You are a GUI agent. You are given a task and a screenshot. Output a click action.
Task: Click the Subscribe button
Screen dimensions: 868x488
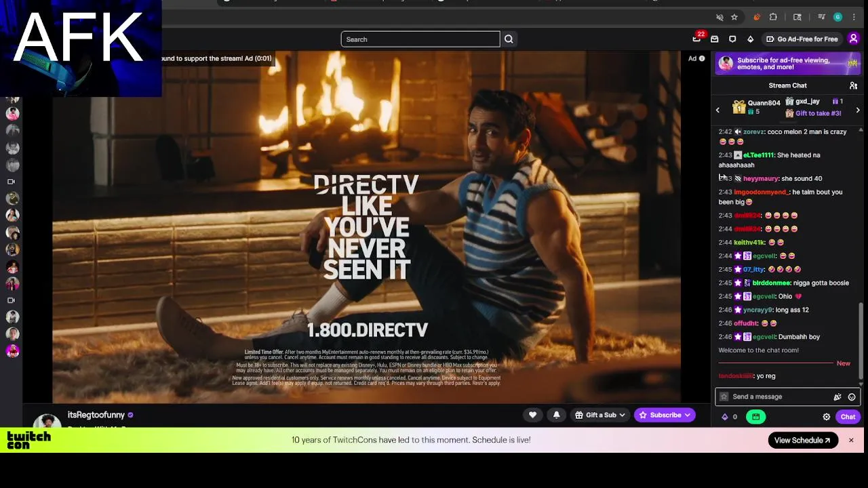pyautogui.click(x=665, y=415)
